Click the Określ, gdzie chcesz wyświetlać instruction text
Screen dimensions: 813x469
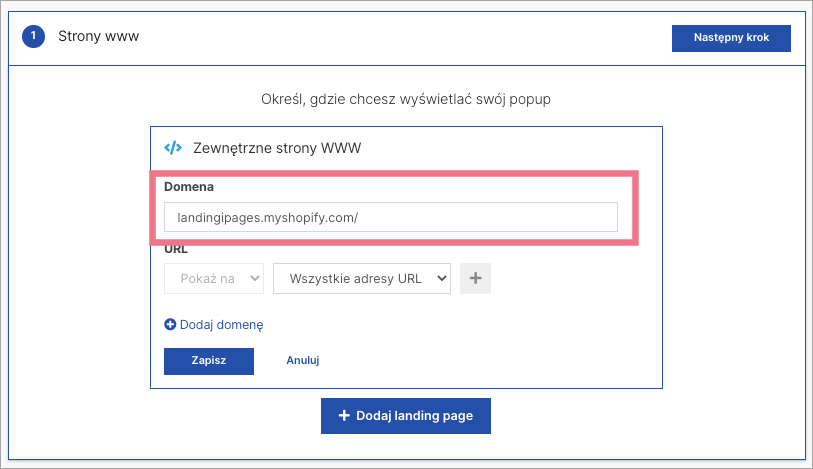coord(405,99)
